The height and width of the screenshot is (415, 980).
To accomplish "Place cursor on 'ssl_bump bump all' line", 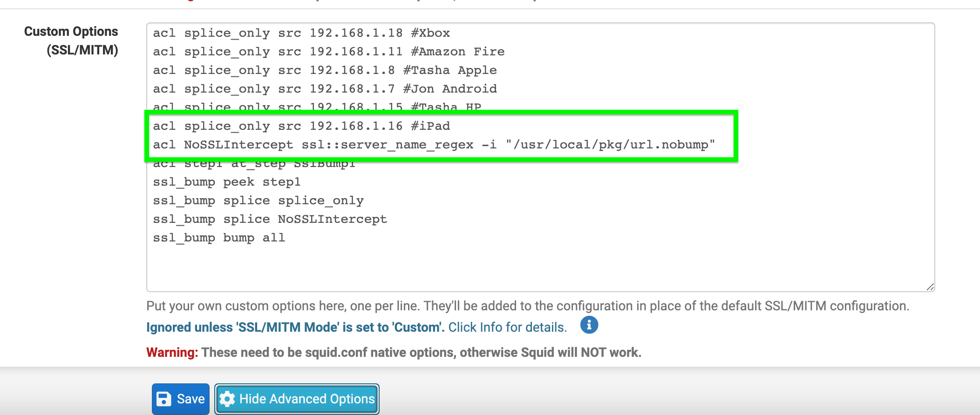I will click(x=219, y=238).
